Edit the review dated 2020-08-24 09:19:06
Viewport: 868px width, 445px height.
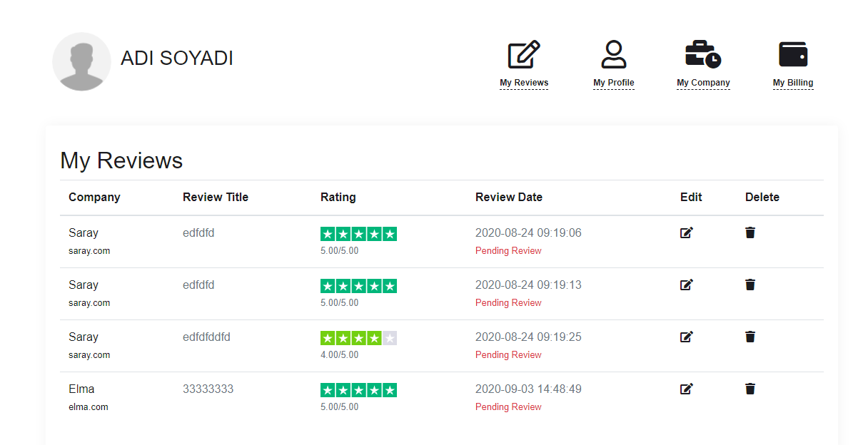[x=687, y=232]
